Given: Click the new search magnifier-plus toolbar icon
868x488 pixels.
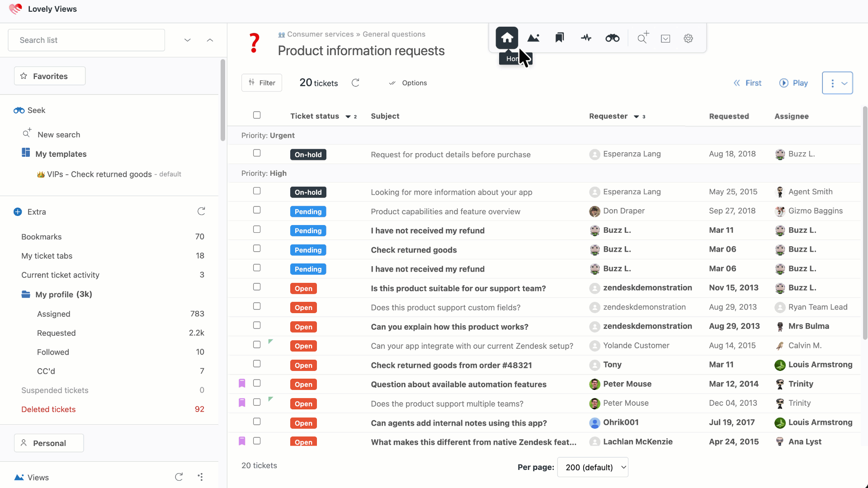Looking at the screenshot, I should tap(642, 38).
